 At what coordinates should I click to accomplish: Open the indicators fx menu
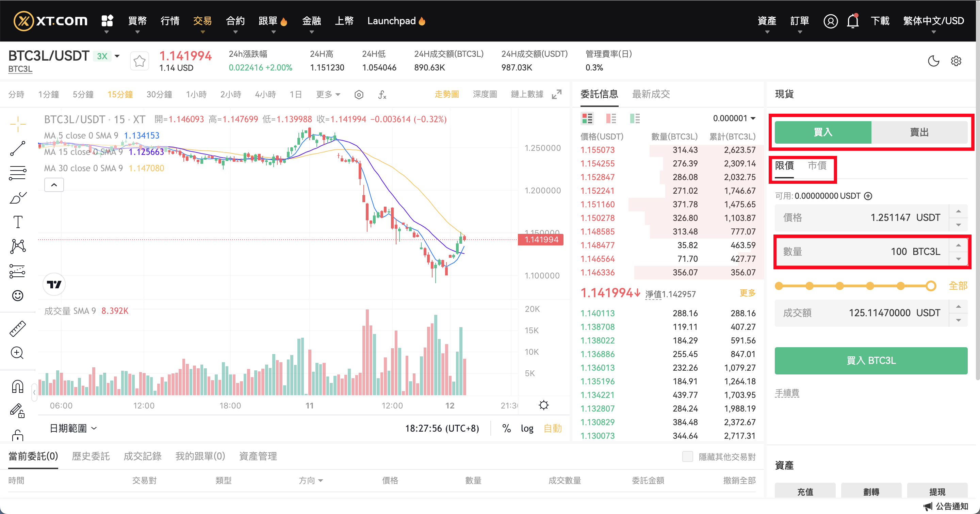[382, 94]
